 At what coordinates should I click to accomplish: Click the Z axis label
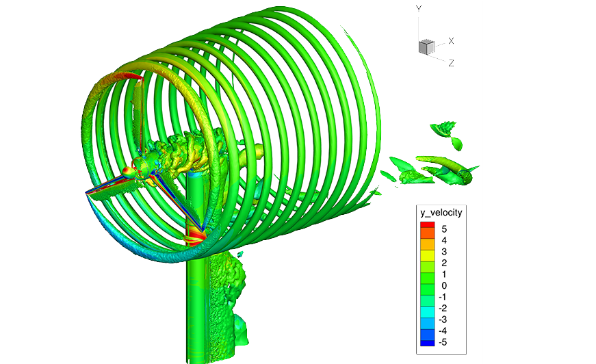pos(452,63)
